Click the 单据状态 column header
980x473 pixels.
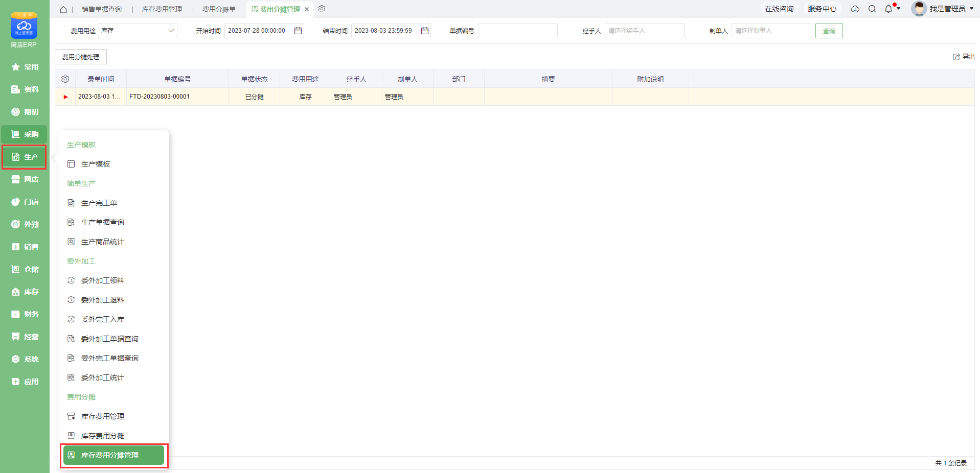(x=254, y=79)
